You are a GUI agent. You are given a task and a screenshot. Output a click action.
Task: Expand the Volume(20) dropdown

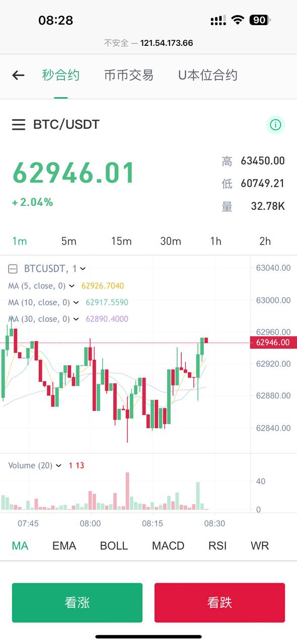coord(59,465)
